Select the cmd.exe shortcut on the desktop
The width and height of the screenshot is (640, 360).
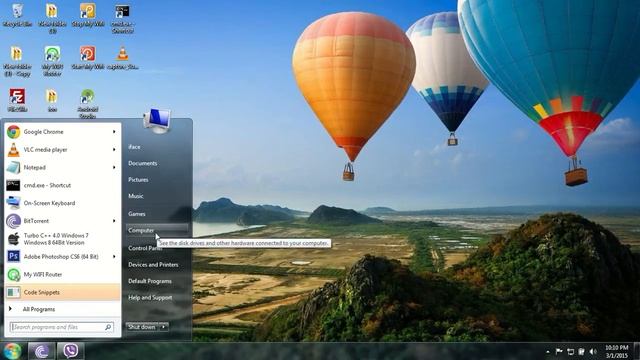click(122, 19)
